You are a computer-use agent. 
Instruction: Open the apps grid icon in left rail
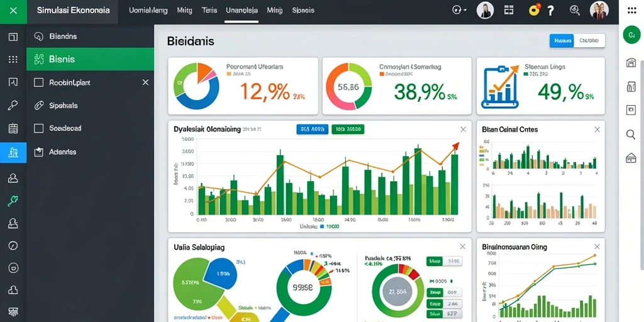click(x=13, y=59)
